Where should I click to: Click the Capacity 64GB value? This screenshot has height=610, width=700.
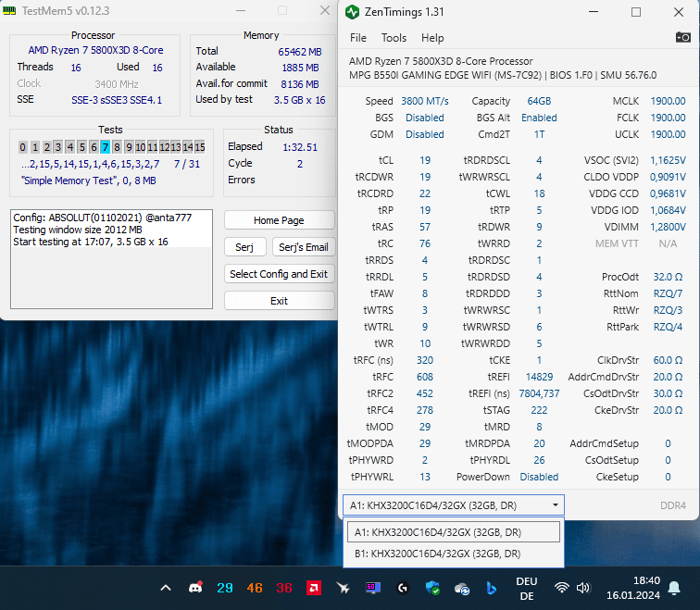pos(539,101)
